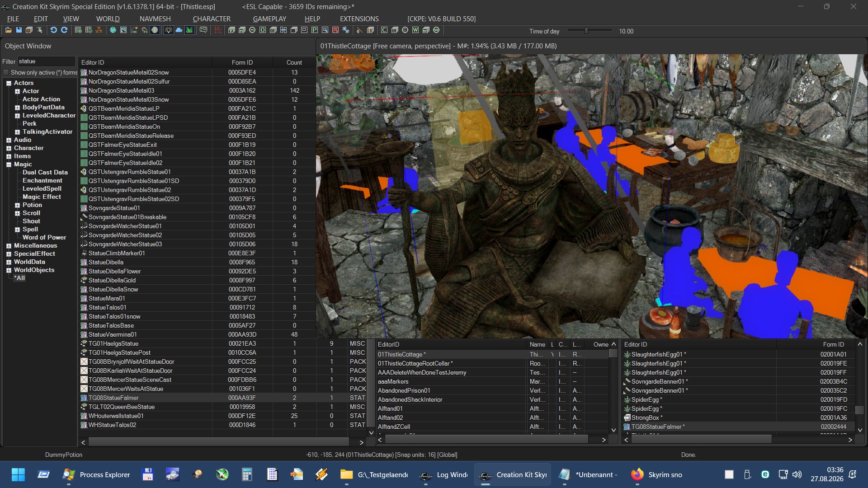Toggle the blue cloud sky icon
868x488 pixels.
(x=179, y=30)
